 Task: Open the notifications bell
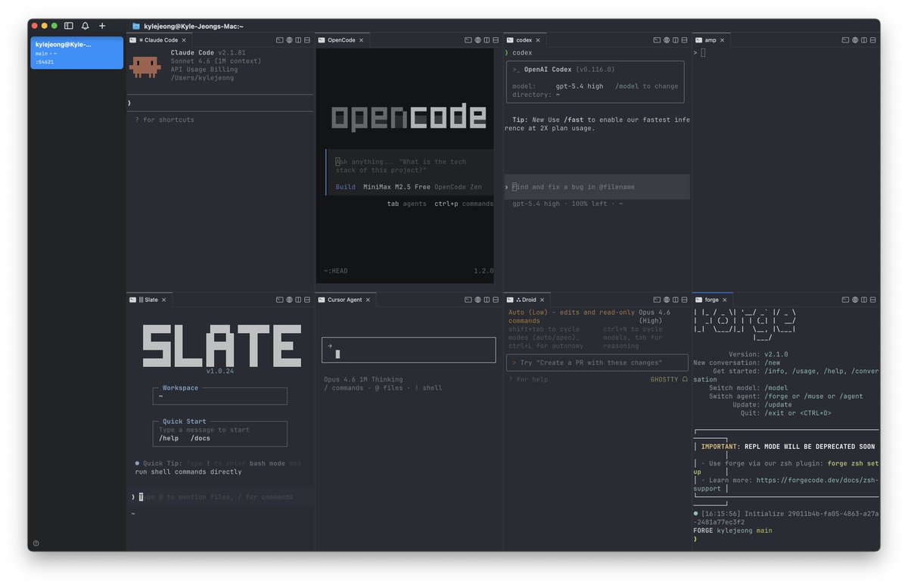click(86, 26)
